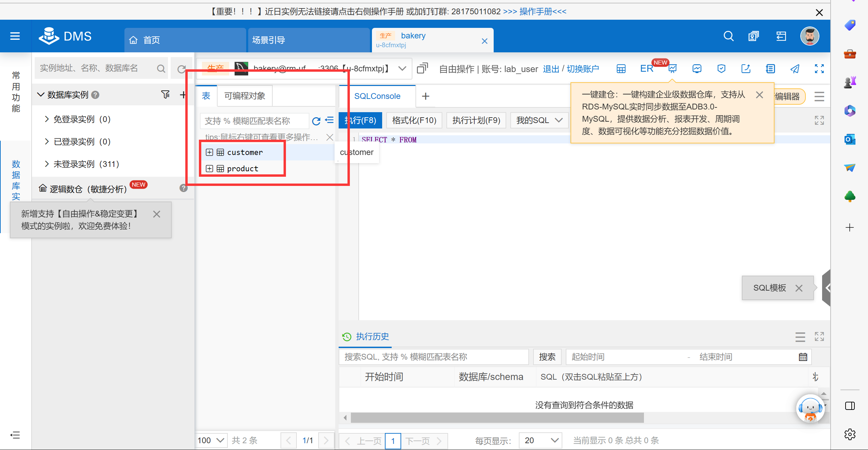Open the copy-window icon beside database selector
This screenshot has width=868, height=450.
(422, 68)
